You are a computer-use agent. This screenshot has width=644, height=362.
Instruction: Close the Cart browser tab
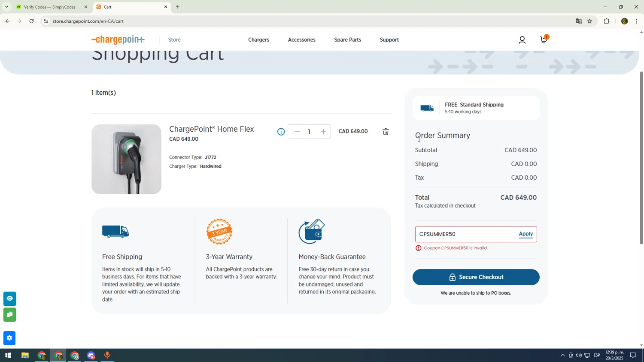(x=166, y=7)
